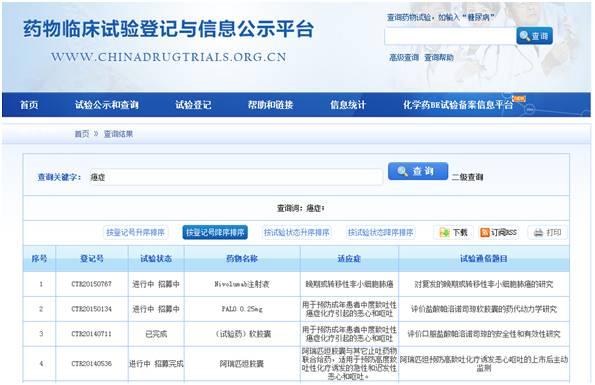Sort by 按试验状态升序排序
The image size is (595, 385).
coord(297,232)
